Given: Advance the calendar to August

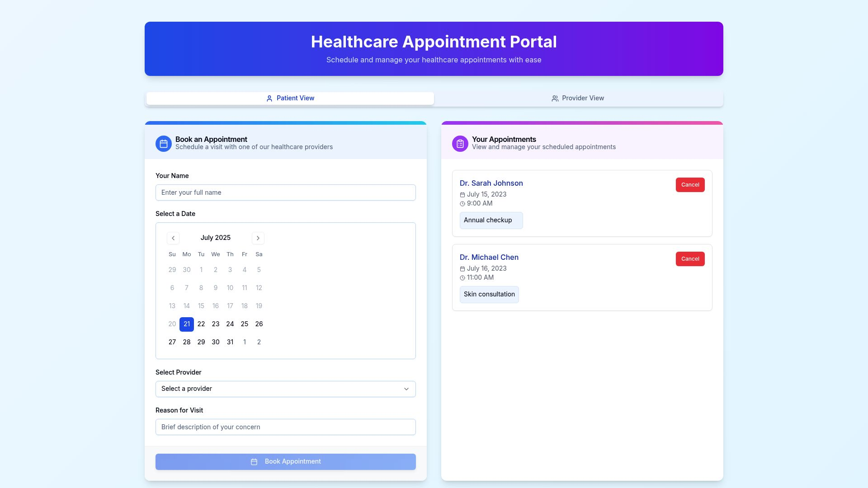Looking at the screenshot, I should click(x=258, y=238).
